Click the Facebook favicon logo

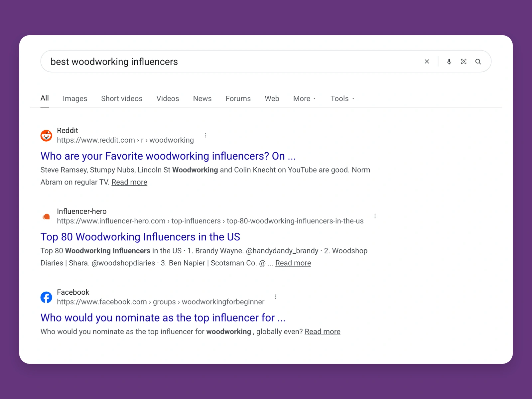(46, 297)
